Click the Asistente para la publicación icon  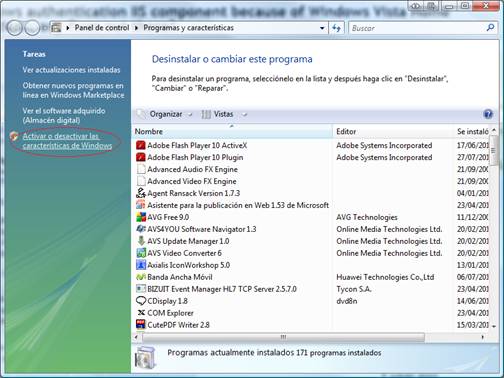[141, 205]
